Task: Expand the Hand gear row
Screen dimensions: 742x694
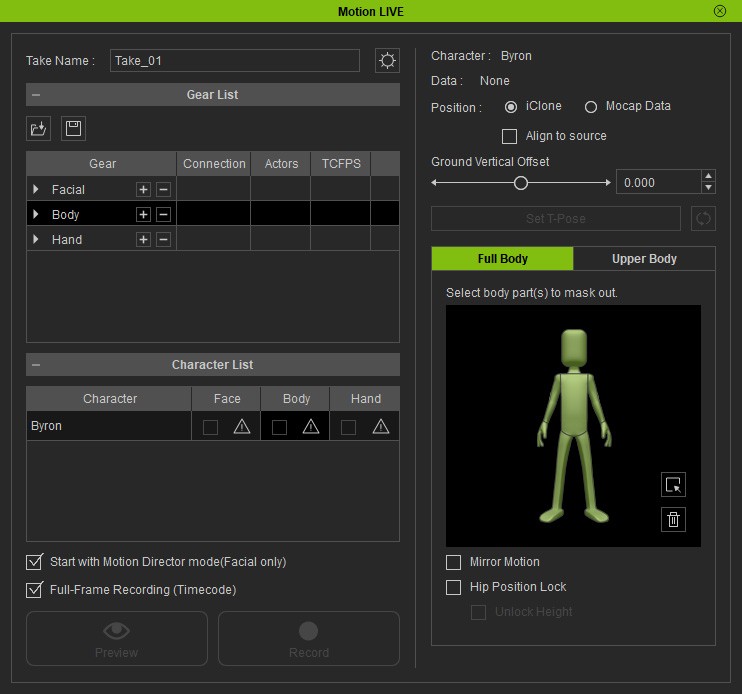Action: [36, 240]
